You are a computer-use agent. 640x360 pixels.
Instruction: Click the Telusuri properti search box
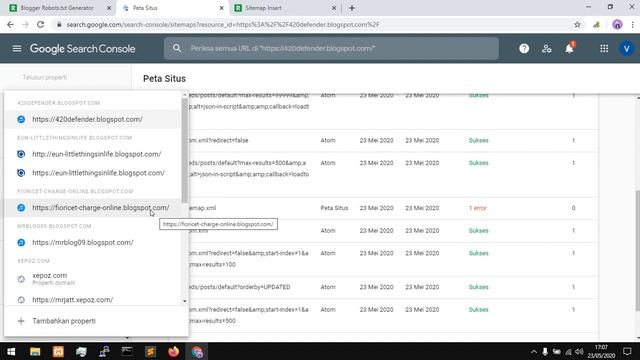pos(44,77)
